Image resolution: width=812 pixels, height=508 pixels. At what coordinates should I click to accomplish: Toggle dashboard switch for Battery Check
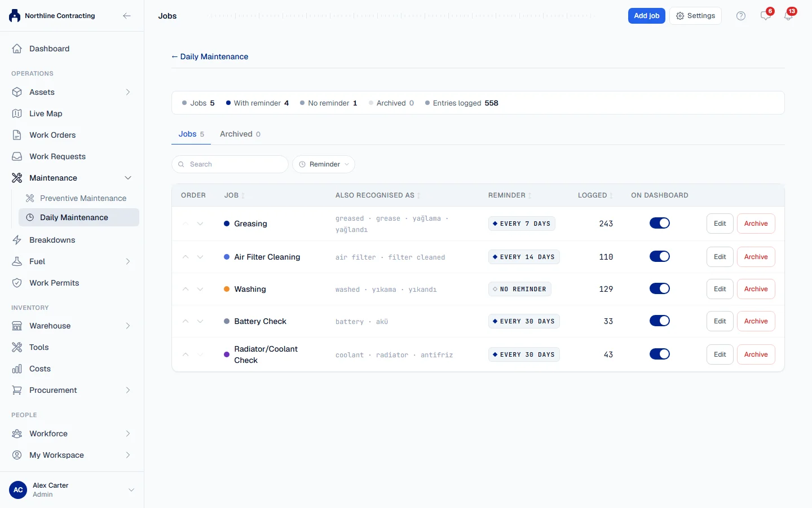pyautogui.click(x=660, y=321)
